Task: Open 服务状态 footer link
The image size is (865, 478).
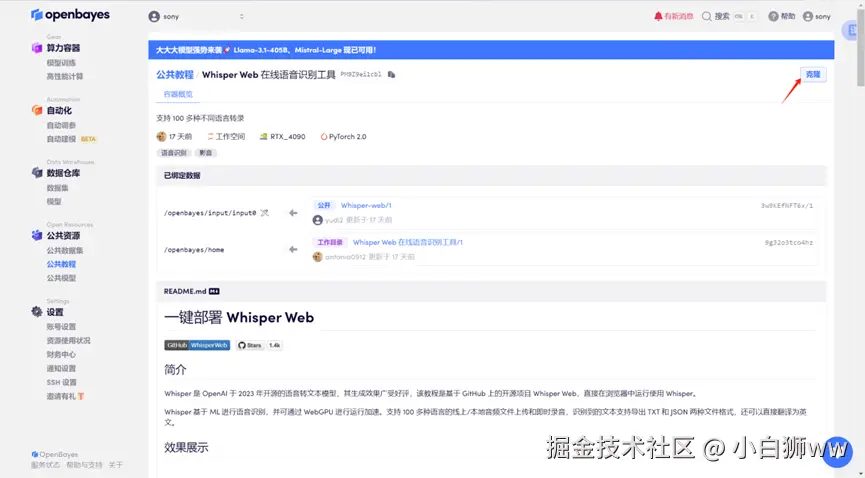Action: click(x=45, y=465)
